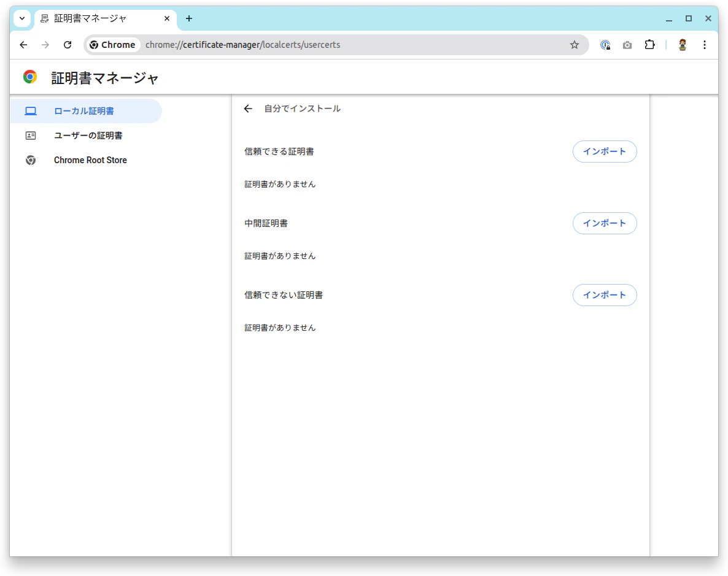Import a 中間証明書 certificate
728x576 pixels.
tap(605, 223)
